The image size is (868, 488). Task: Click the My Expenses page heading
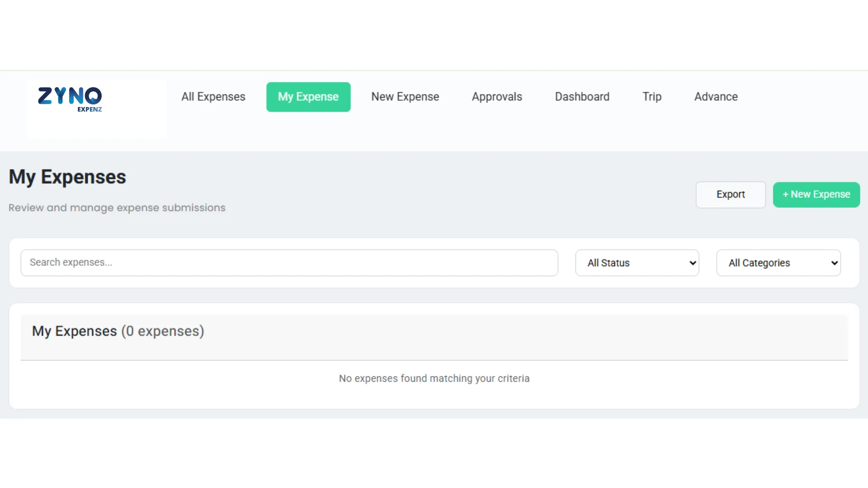click(x=67, y=177)
